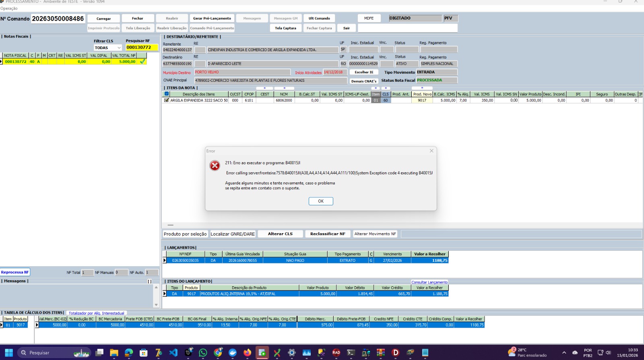Click the Pesquisar NF input field

point(142,48)
